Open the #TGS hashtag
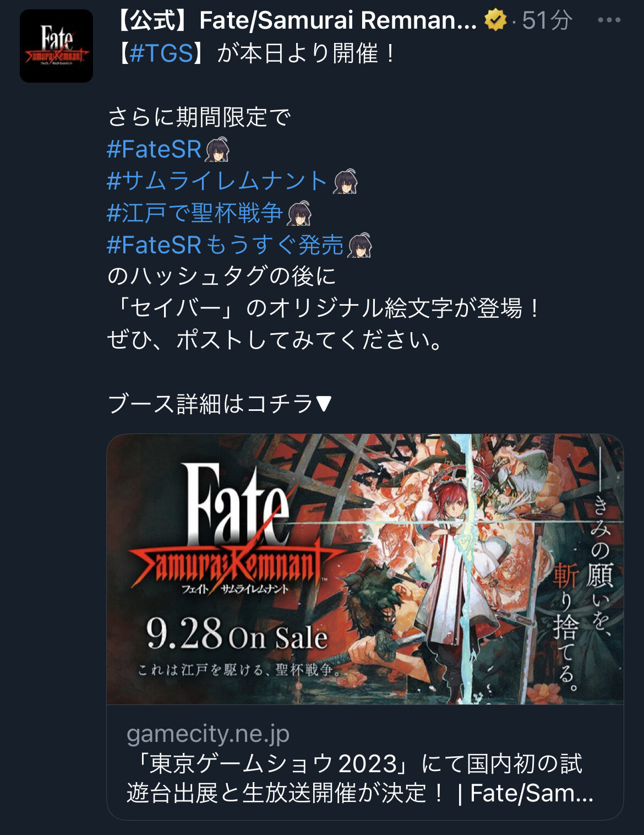This screenshot has height=835, width=644. coord(162,53)
